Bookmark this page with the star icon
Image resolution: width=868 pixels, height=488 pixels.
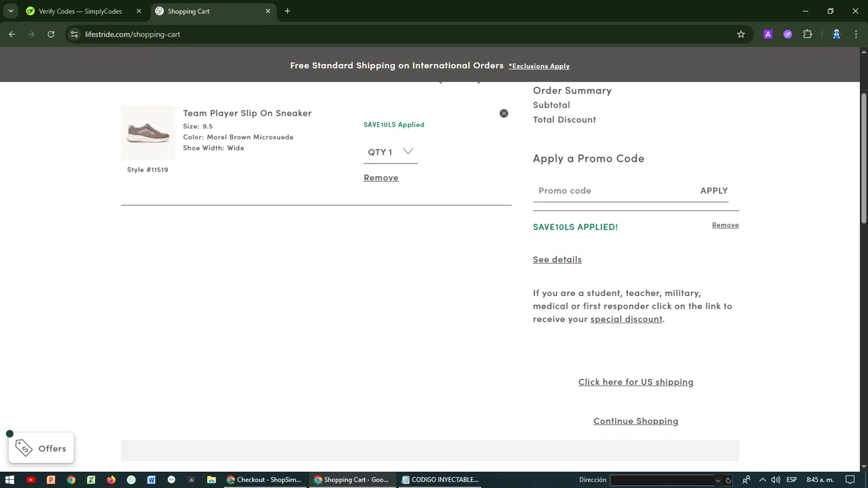pos(741,34)
